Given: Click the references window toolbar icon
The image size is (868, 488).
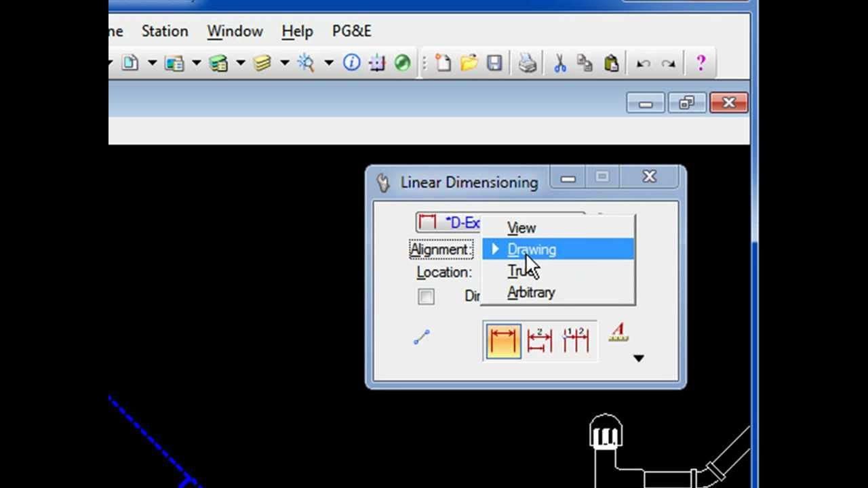Looking at the screenshot, I should click(174, 63).
